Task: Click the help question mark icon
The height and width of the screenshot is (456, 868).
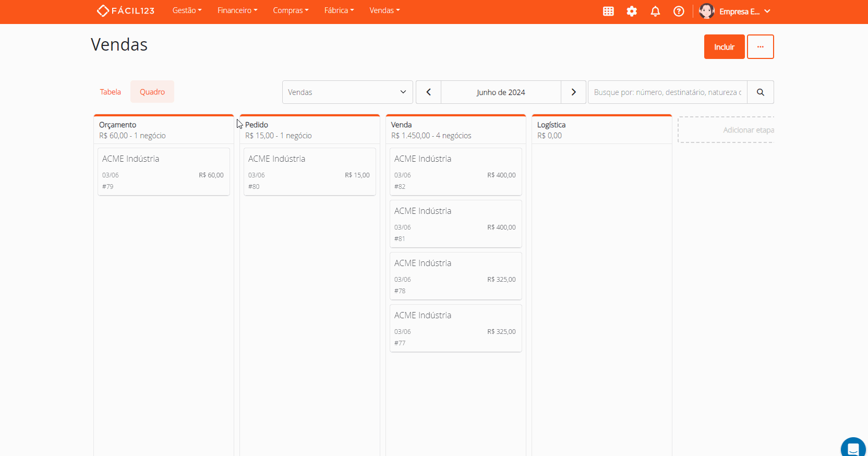Action: (679, 11)
